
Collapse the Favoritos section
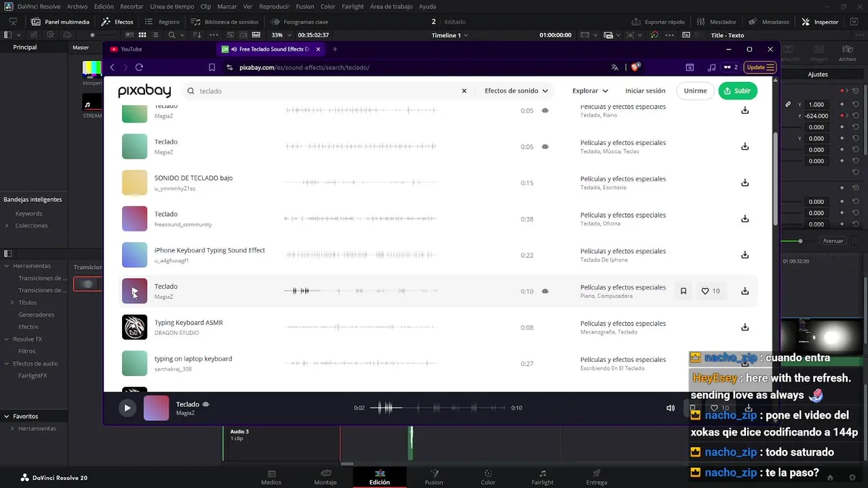[7, 416]
